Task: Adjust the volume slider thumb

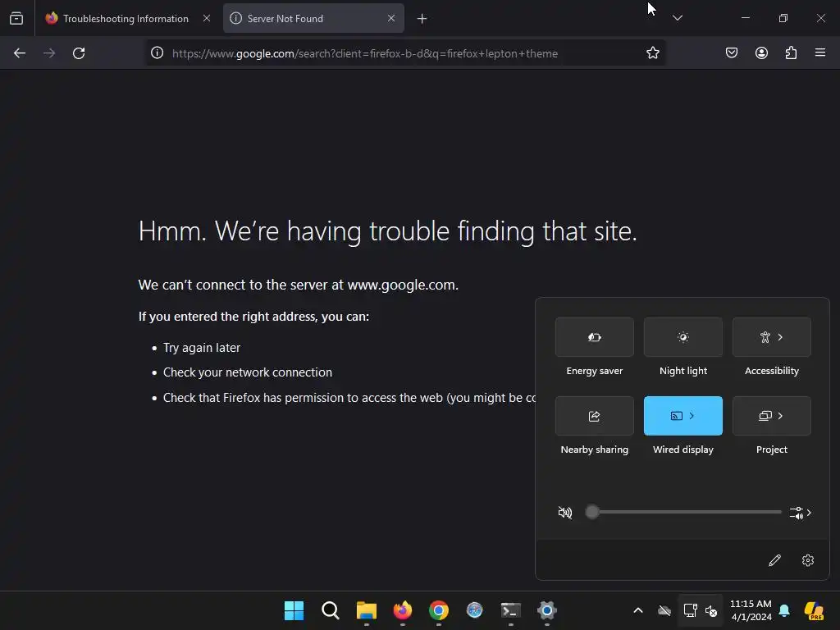Action: coord(592,512)
